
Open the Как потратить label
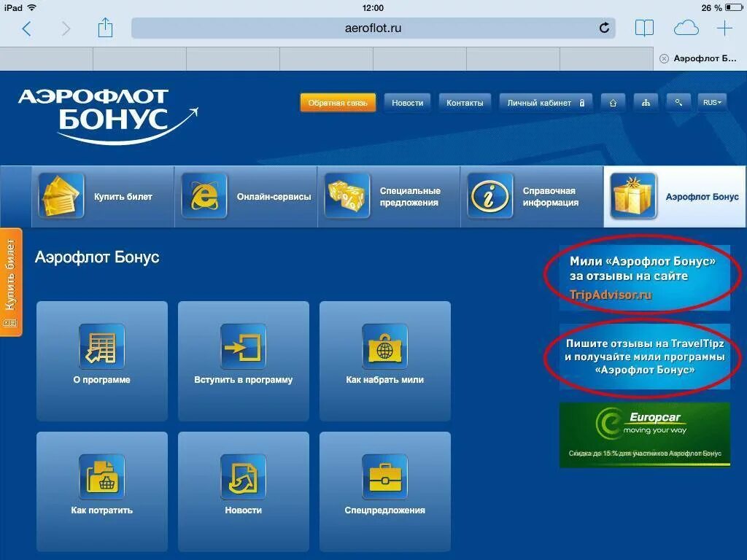101,510
